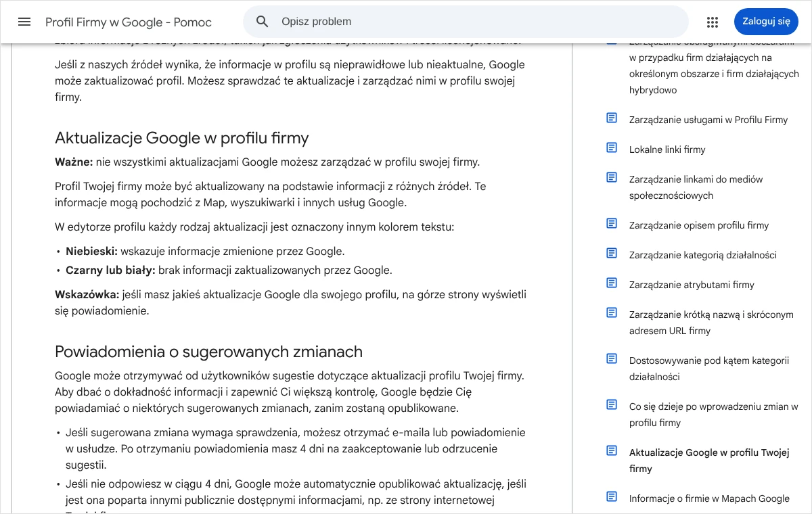This screenshot has width=812, height=514.
Task: Click the search magnifier icon
Action: [263, 22]
